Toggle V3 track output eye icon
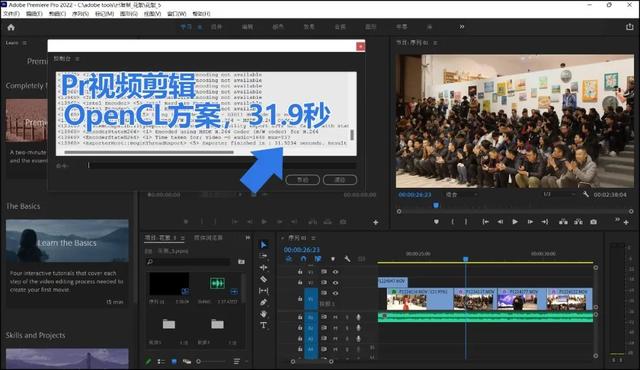This screenshot has height=370, width=640. tap(335, 272)
